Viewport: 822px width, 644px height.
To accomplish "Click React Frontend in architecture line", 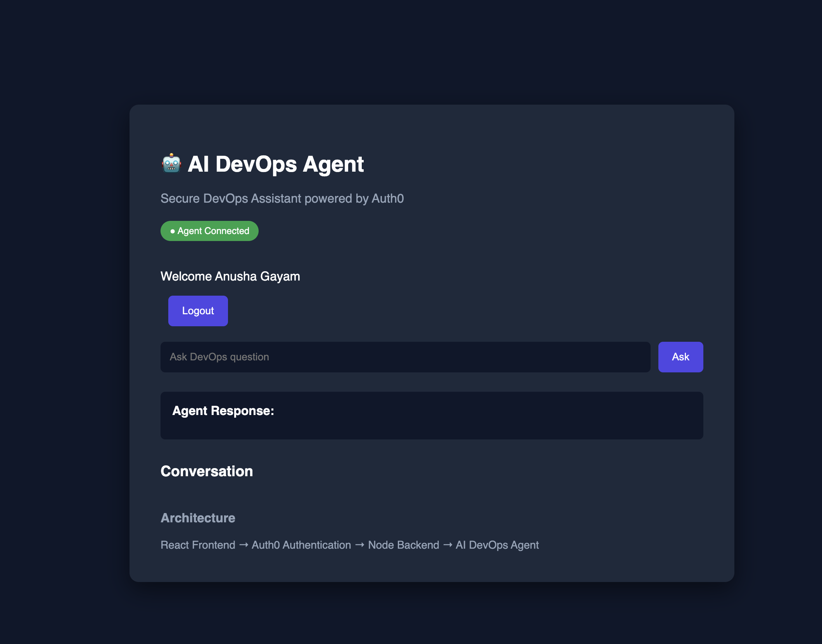I will coord(198,545).
